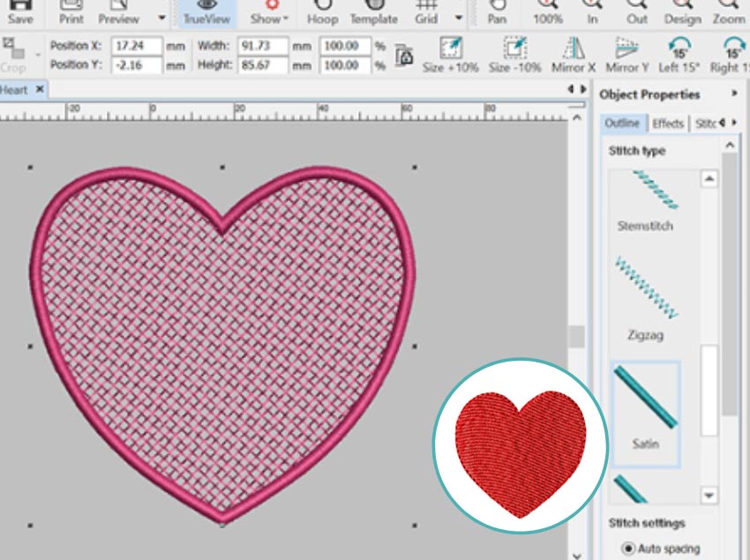The width and height of the screenshot is (750, 560).
Task: Open the Preview dropdown arrow
Action: coord(161,15)
